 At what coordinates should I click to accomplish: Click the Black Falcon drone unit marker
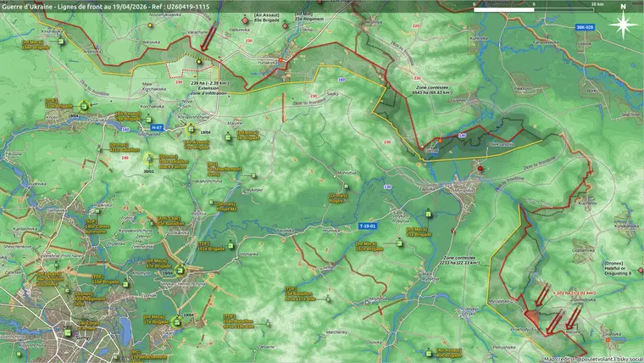(149, 159)
